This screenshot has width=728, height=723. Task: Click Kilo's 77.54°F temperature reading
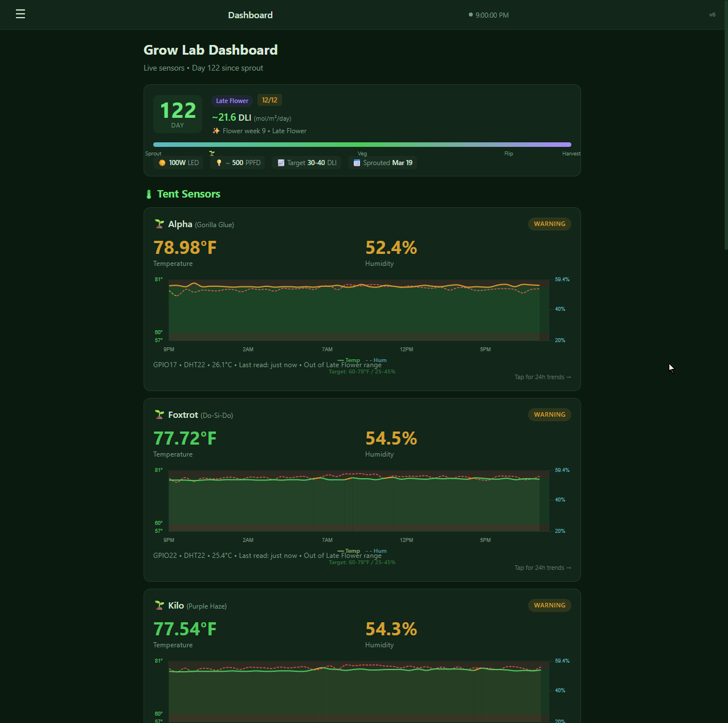(185, 629)
